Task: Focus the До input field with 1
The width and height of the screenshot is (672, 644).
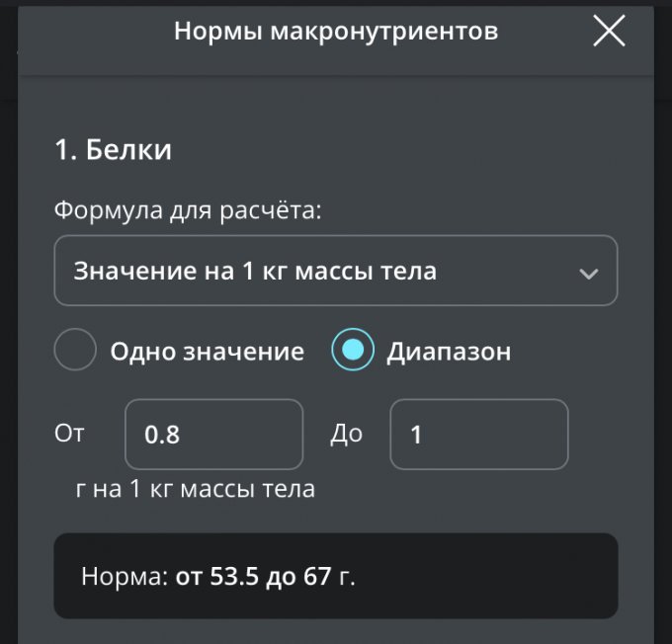Action: 479,434
